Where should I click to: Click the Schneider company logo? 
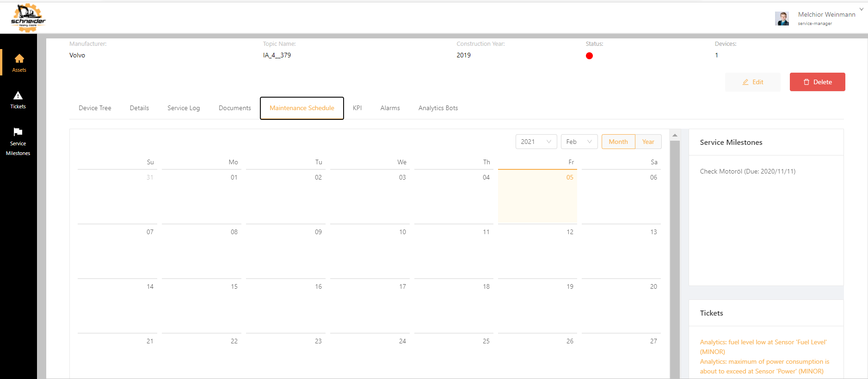click(28, 18)
